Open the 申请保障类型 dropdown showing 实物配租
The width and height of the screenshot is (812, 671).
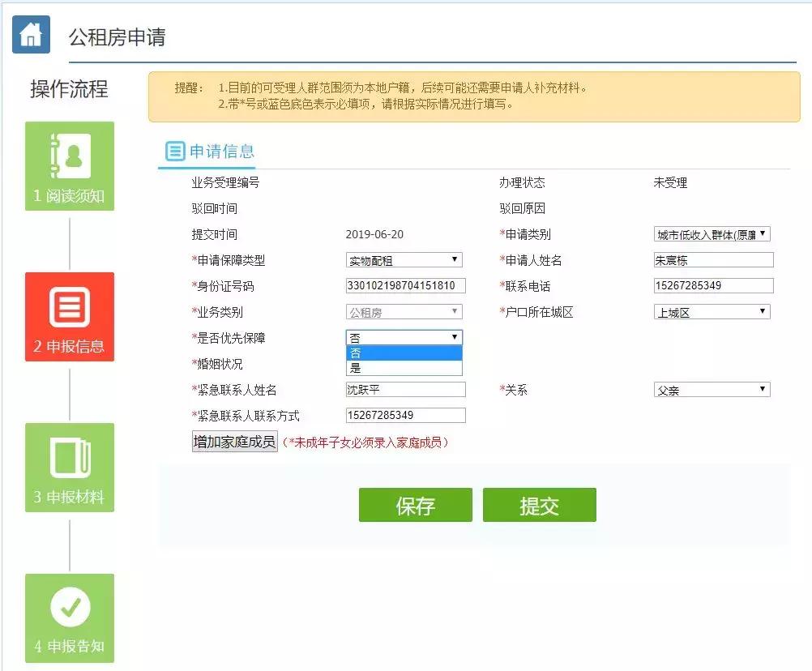pos(404,259)
